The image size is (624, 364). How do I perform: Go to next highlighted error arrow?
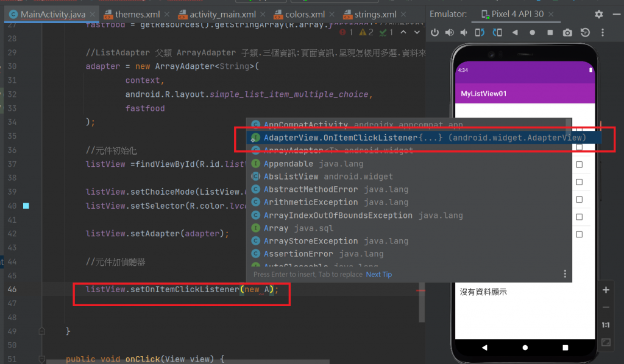tap(417, 32)
